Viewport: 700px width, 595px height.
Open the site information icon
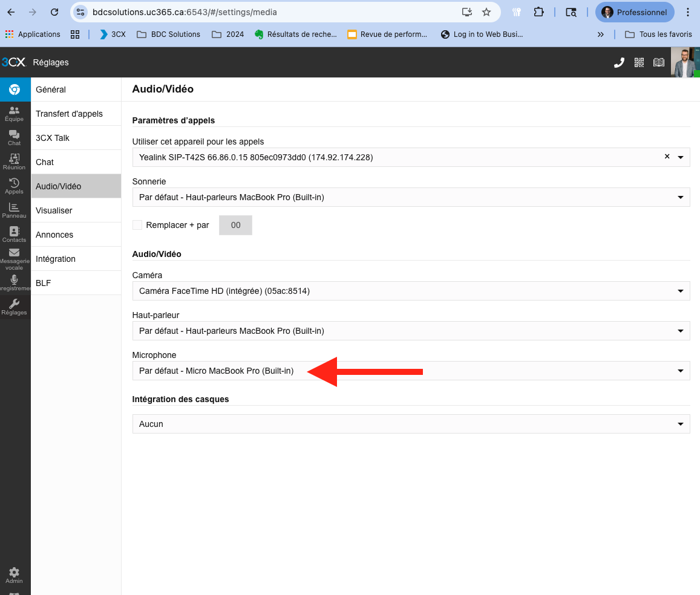(80, 12)
